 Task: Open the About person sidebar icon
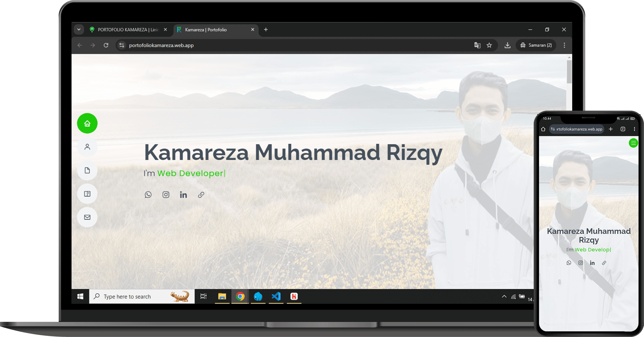coord(87,147)
